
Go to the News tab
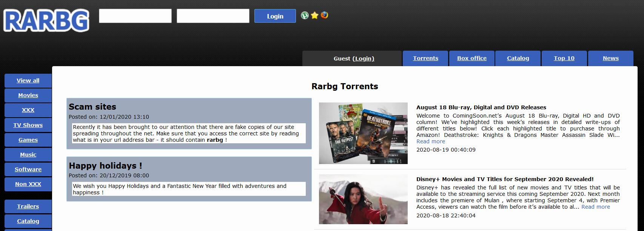coord(611,58)
